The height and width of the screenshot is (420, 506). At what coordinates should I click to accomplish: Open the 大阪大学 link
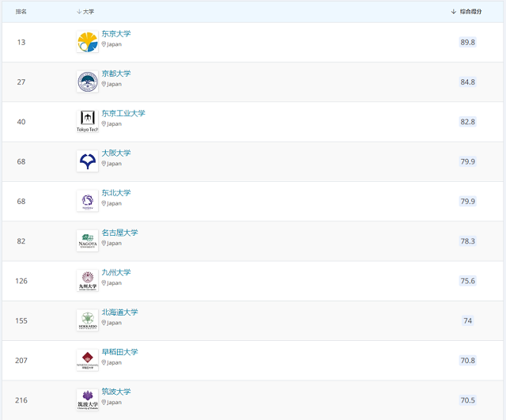click(x=116, y=153)
